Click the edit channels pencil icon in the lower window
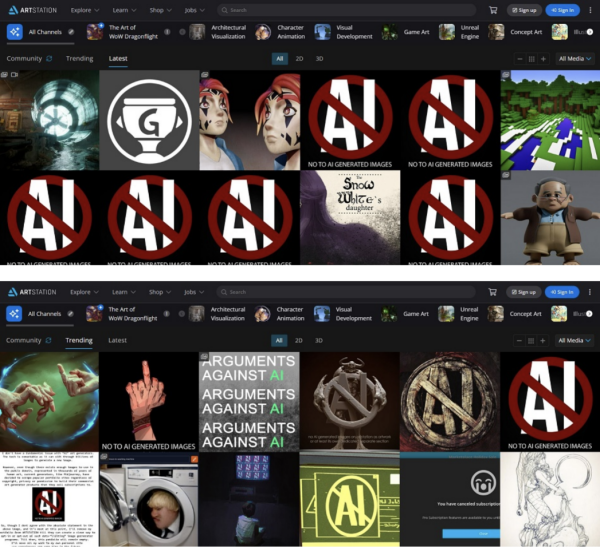This screenshot has width=600, height=547. pyautogui.click(x=70, y=314)
